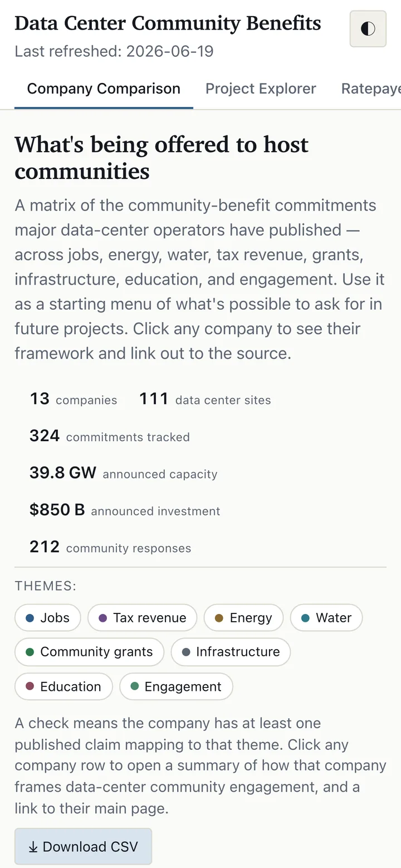Download the CSV file
This screenshot has height=868, width=401.
[83, 847]
